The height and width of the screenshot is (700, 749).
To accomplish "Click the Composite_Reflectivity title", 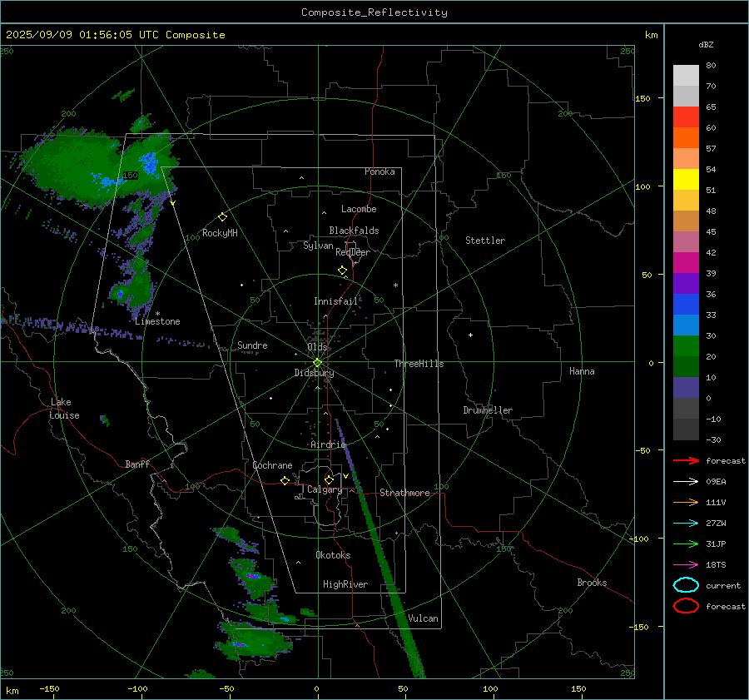I will (x=374, y=12).
